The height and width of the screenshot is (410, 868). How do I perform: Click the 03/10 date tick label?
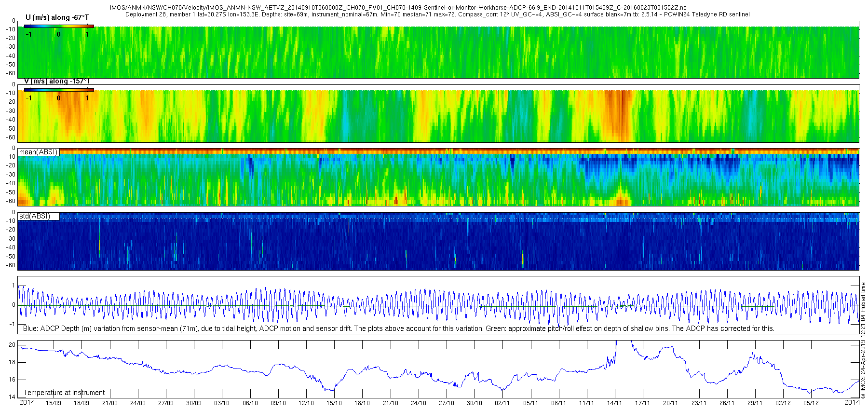point(222,403)
